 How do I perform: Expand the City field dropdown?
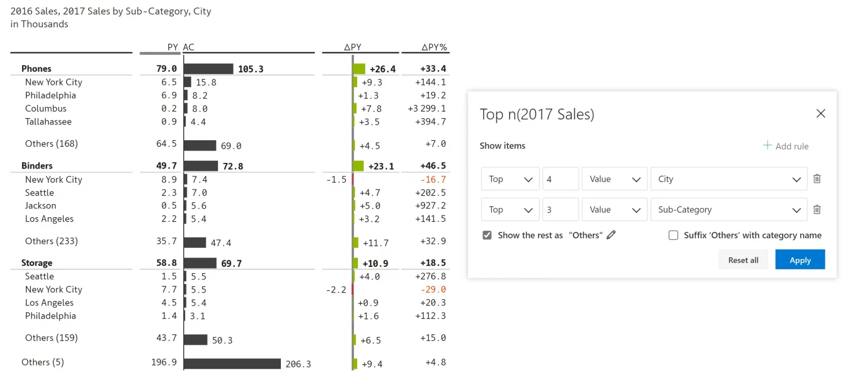pyautogui.click(x=728, y=179)
